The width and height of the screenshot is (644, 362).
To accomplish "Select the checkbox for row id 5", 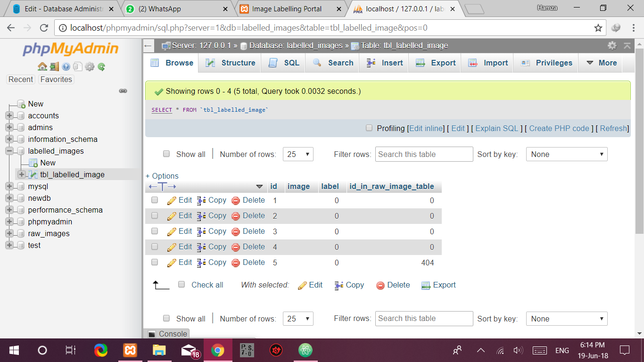I will [155, 262].
